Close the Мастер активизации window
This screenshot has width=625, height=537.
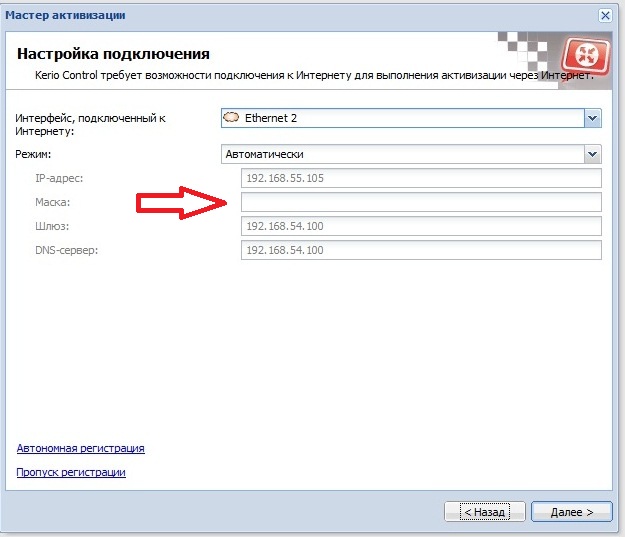click(605, 15)
